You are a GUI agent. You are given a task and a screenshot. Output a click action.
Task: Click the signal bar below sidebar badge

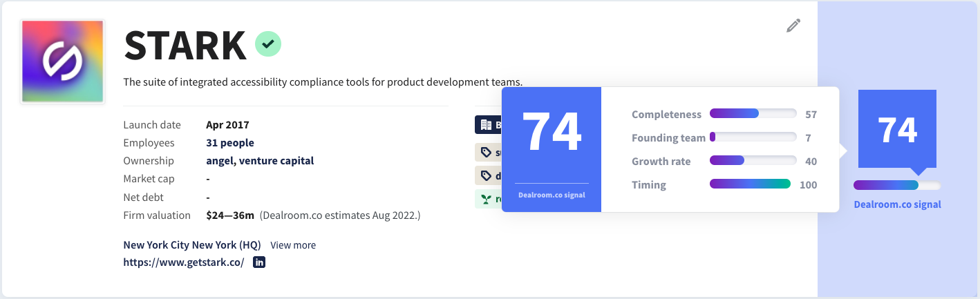coord(896,185)
